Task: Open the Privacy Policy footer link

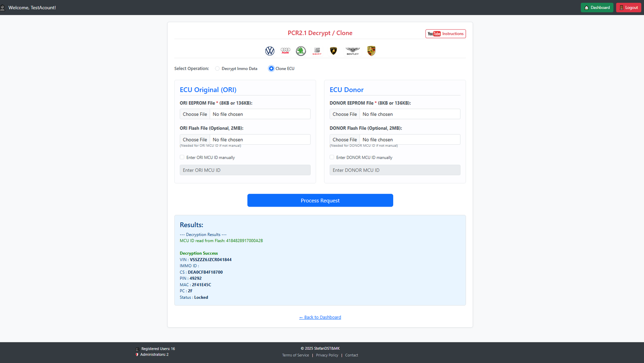Action: click(327, 355)
